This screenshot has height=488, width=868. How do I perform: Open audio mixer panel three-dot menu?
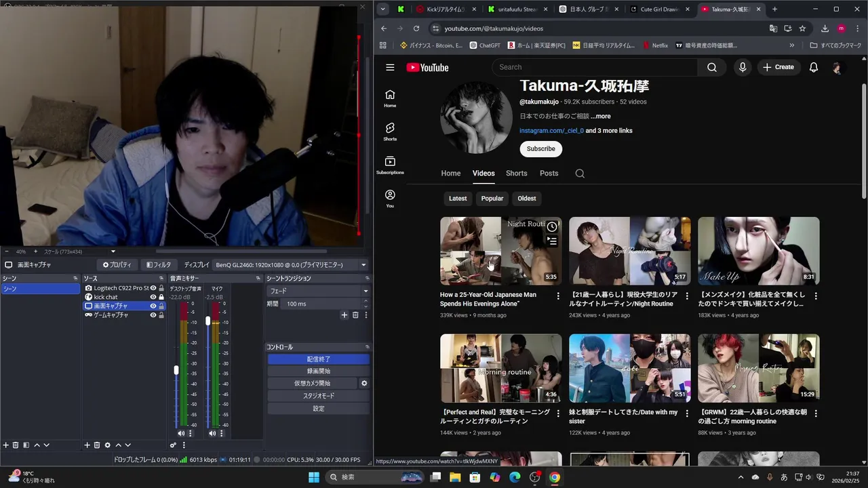(183, 445)
